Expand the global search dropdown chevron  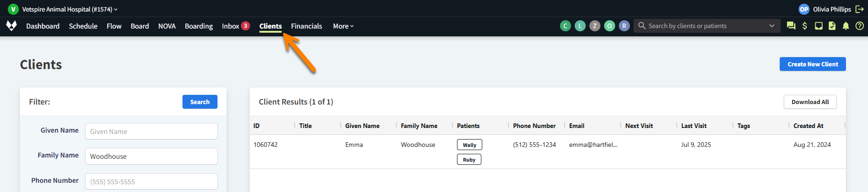pyautogui.click(x=771, y=26)
